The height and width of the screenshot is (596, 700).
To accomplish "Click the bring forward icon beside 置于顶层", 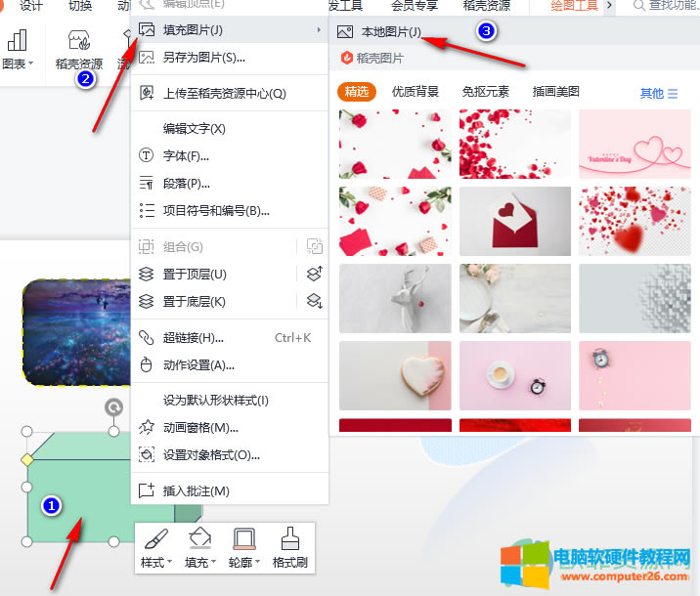I will tap(315, 274).
